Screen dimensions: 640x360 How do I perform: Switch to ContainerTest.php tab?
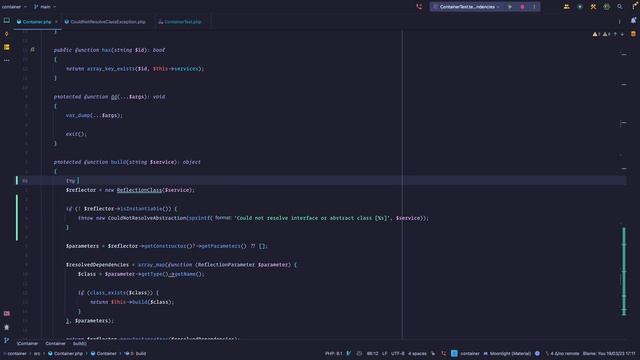[x=180, y=22]
